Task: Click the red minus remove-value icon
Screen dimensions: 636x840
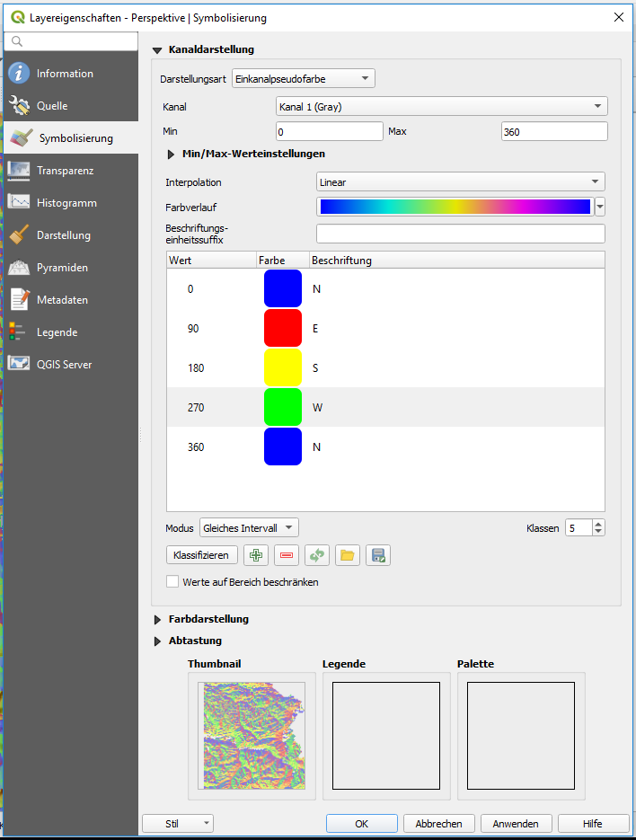Action: click(x=287, y=555)
